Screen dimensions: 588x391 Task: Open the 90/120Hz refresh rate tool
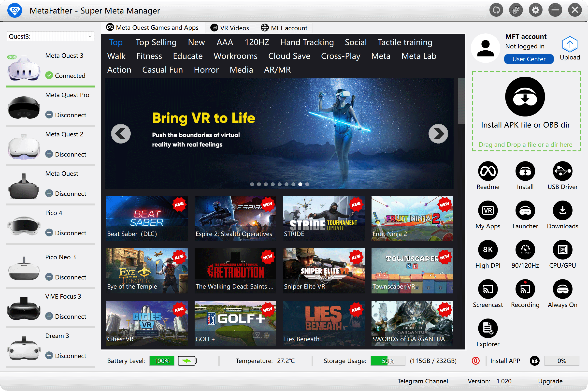(525, 250)
